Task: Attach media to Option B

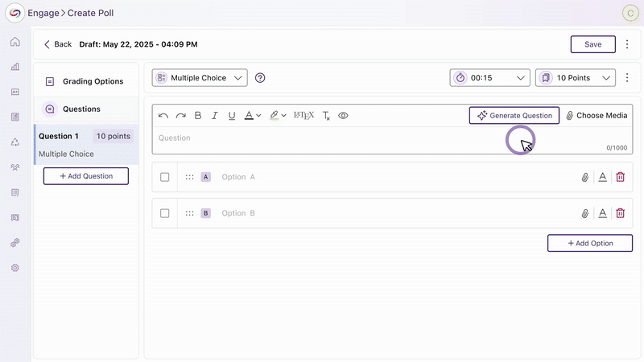Action: (585, 213)
